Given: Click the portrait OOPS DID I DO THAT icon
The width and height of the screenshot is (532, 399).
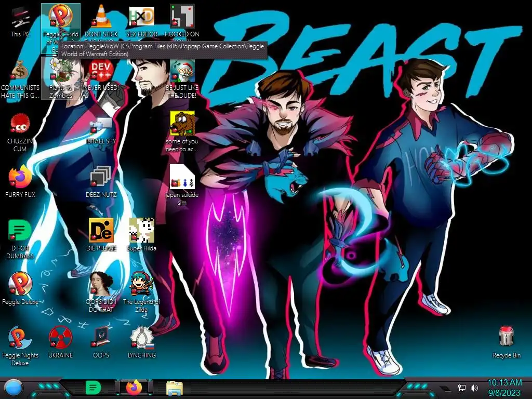Looking at the screenshot, I should click(101, 284).
